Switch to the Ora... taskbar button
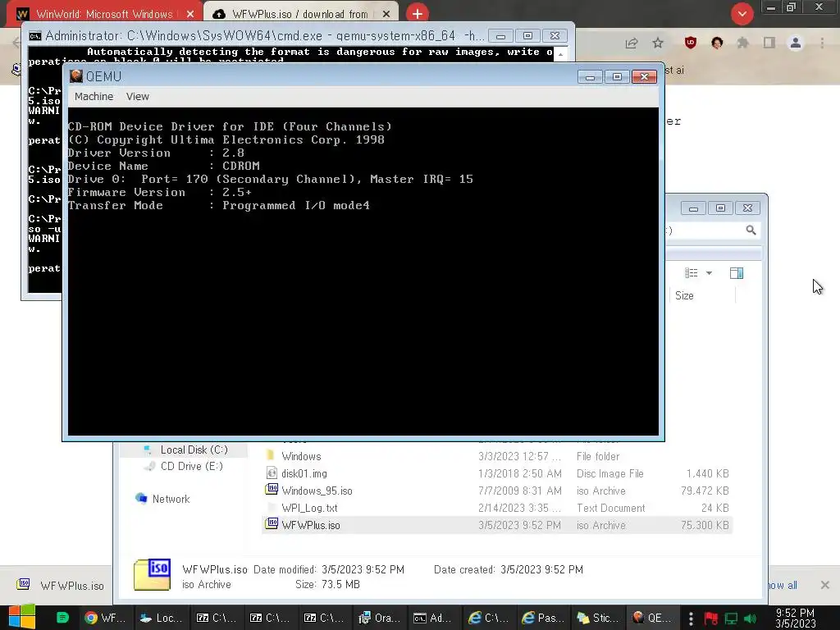 pos(379,618)
